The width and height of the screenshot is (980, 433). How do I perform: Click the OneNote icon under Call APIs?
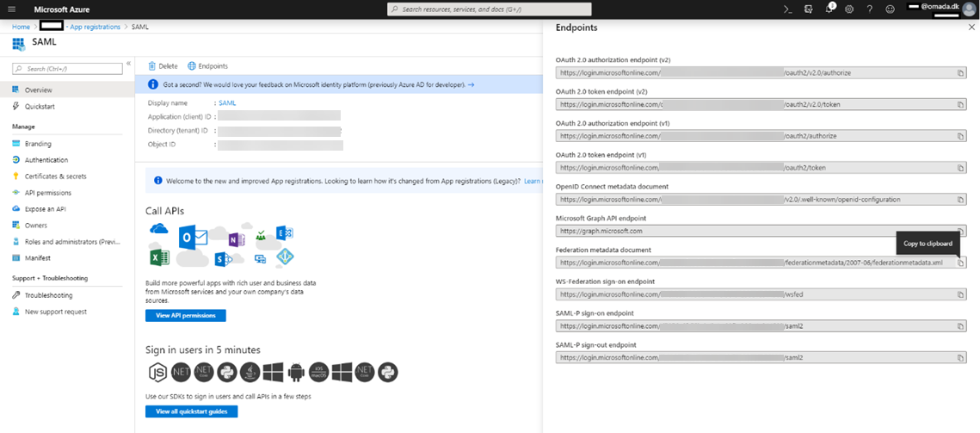[x=237, y=239]
